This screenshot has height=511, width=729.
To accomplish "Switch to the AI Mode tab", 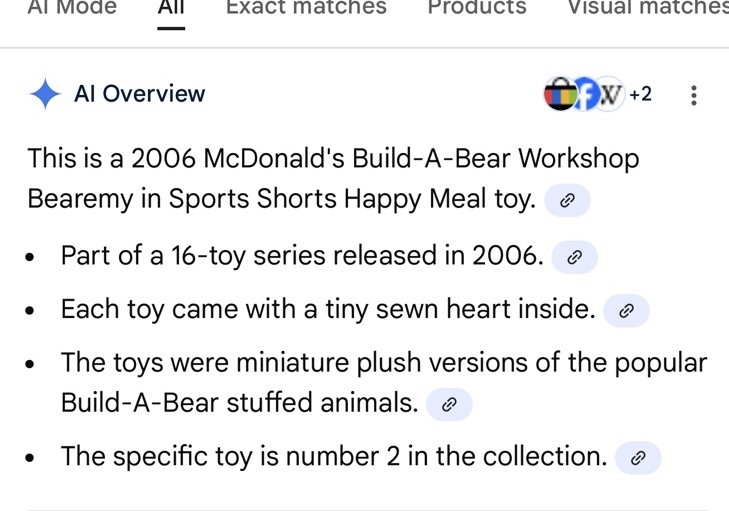I will 72,7.
